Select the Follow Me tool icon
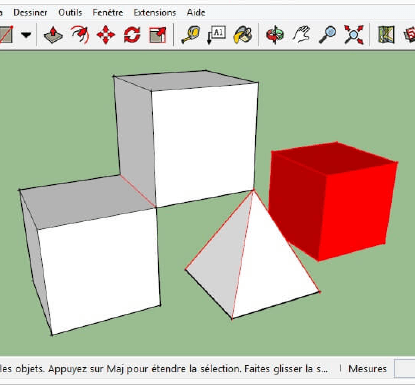This screenshot has width=415, height=386. pos(80,35)
